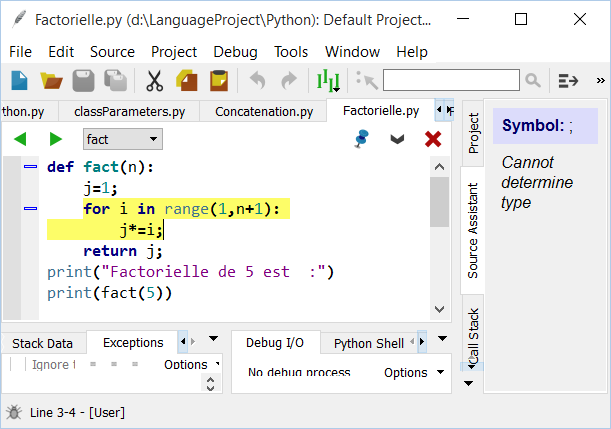Image resolution: width=611 pixels, height=429 pixels.
Task: Click editor scroll up arrow
Action: point(440,167)
